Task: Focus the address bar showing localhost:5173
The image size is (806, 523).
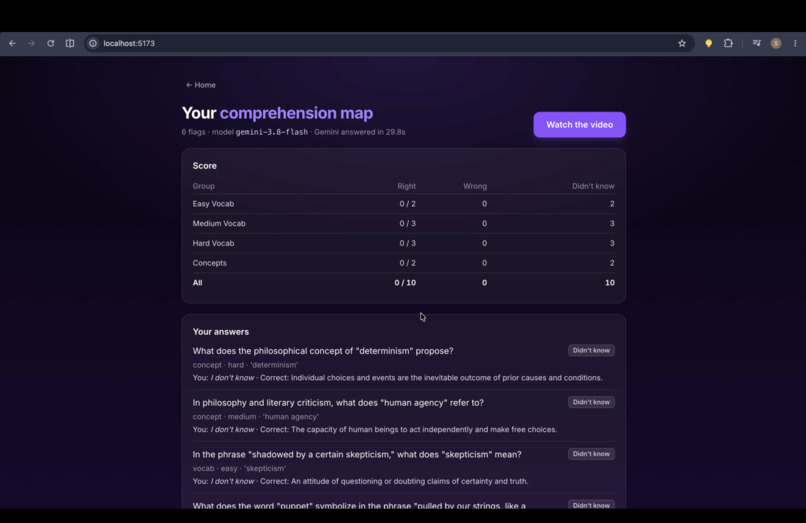Action: tap(389, 43)
